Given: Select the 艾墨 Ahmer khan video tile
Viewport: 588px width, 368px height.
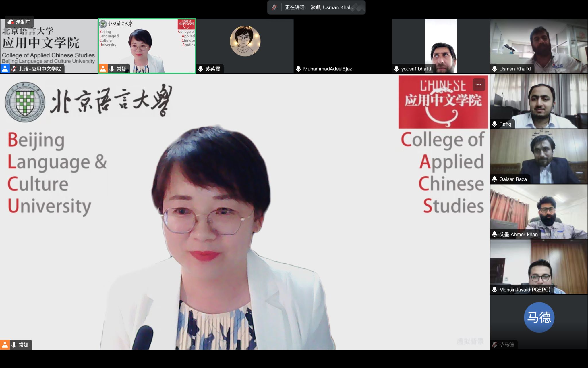Looking at the screenshot, I should 539,212.
